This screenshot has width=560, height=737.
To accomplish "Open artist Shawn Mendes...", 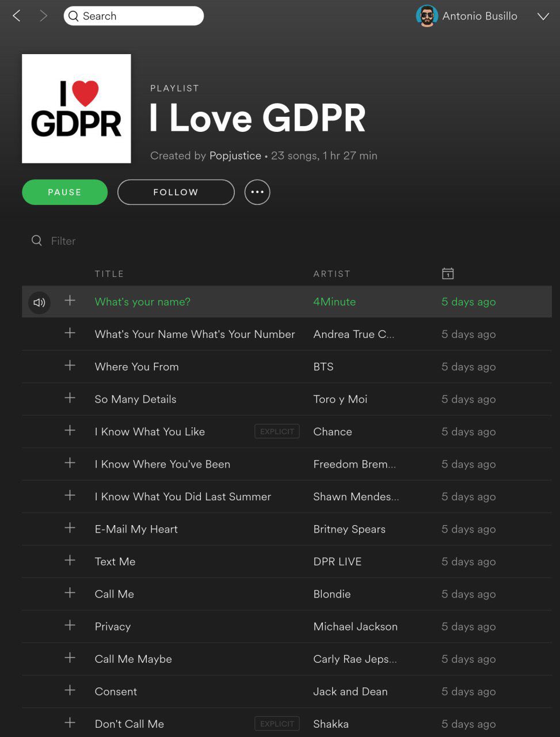I will (x=356, y=497).
